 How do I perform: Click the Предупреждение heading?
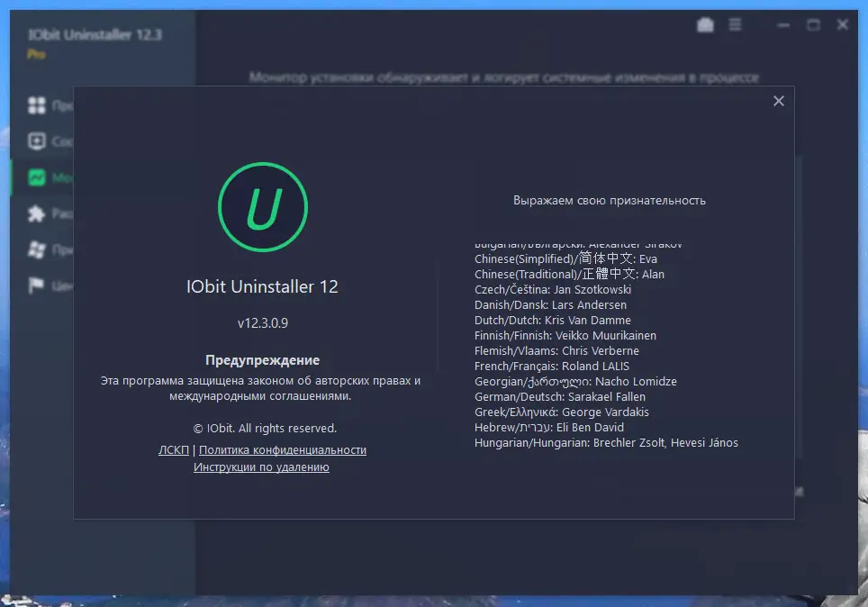[262, 360]
